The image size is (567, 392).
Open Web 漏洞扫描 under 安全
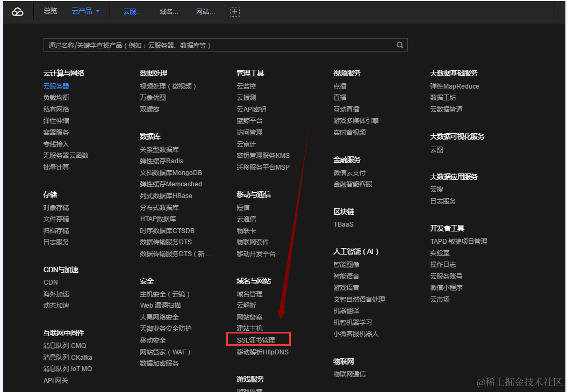160,306
